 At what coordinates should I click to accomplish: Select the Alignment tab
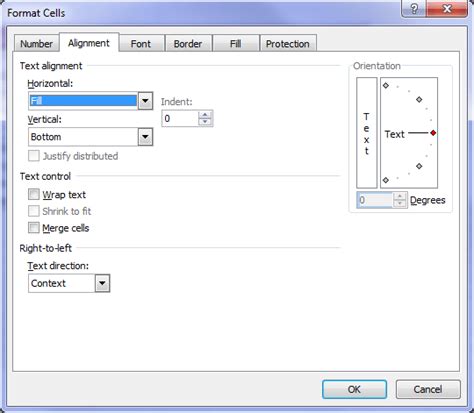pos(89,43)
